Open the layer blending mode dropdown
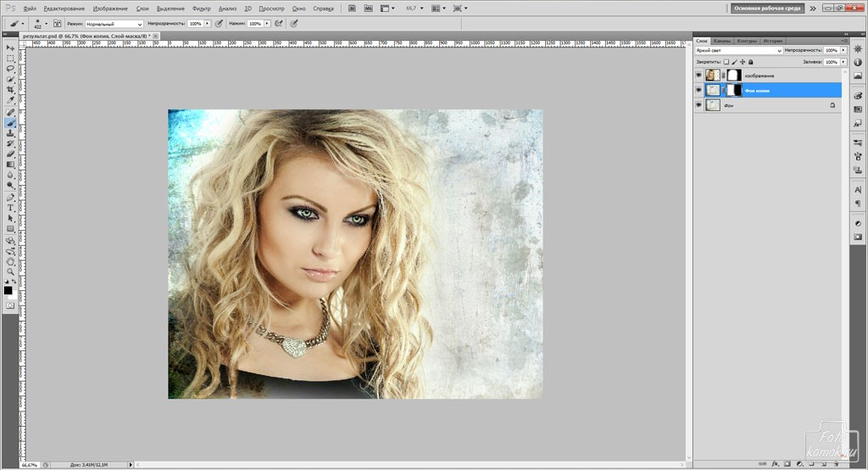Viewport: 868px width, 470px height. click(x=737, y=51)
